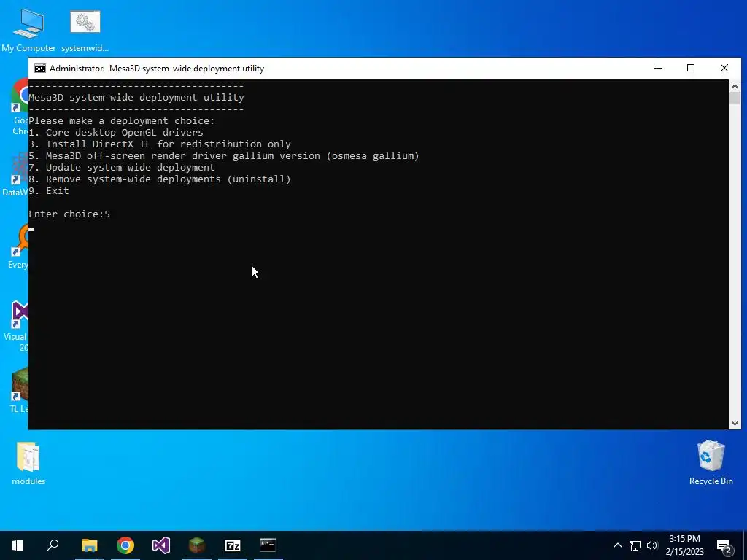Click '8. Remove system-wide deployments (uninstall)'

coord(160,179)
